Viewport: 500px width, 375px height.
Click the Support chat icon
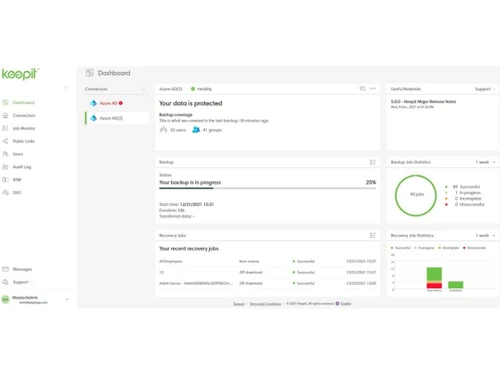tap(5, 282)
